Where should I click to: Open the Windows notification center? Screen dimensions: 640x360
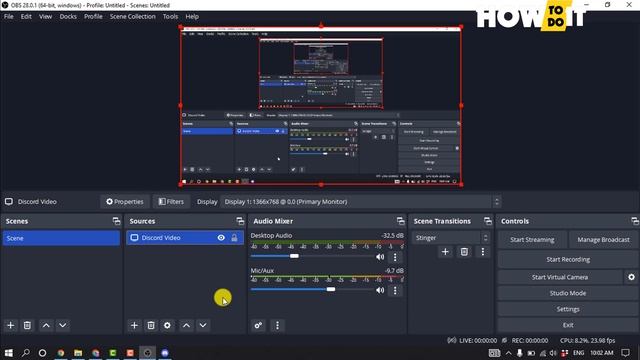[x=625, y=353]
